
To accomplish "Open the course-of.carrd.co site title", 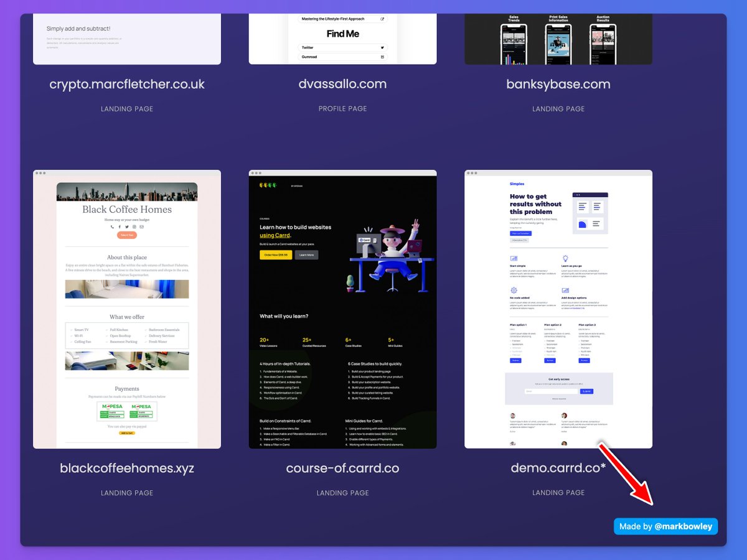I will 343,469.
